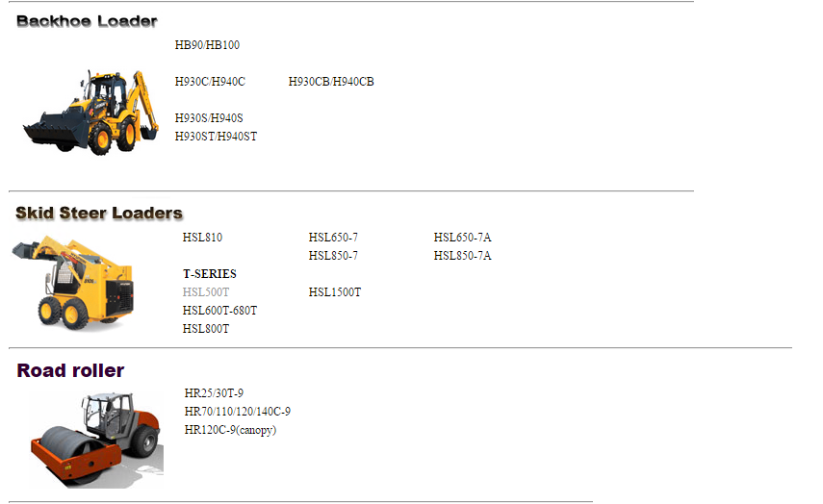823x504 pixels.
Task: Open the HSL850-7 model link
Action: pos(333,256)
